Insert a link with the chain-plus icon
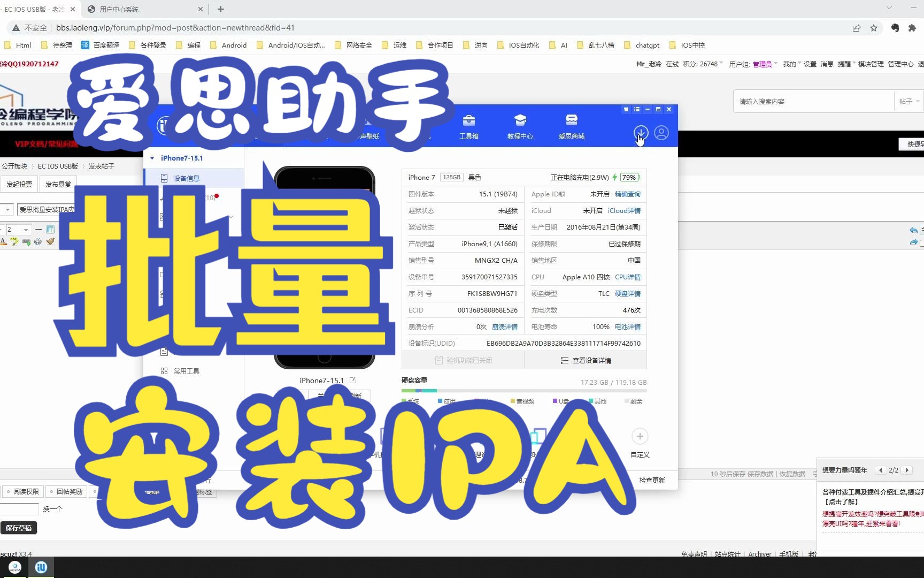Image resolution: width=924 pixels, height=578 pixels. (26, 241)
